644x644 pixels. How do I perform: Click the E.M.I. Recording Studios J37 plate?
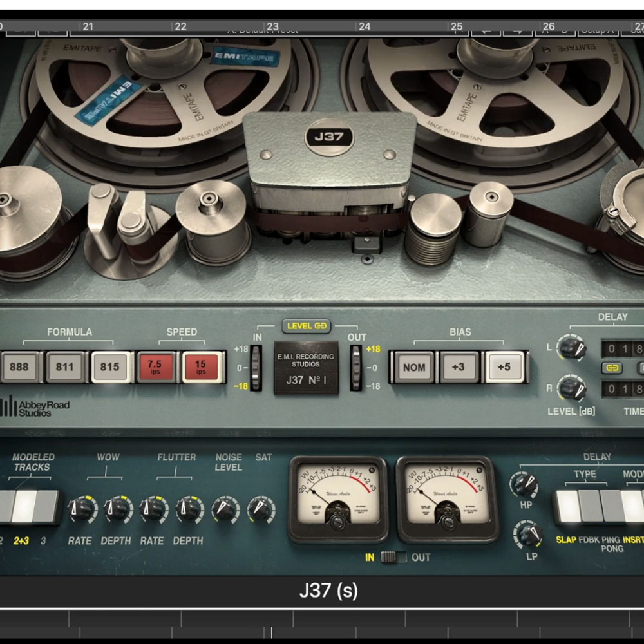[306, 368]
